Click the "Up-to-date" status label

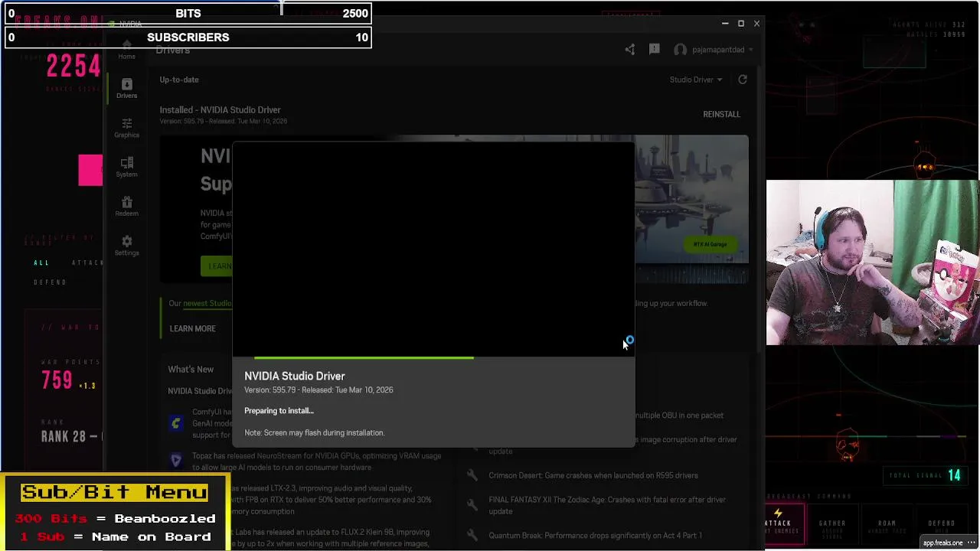[x=179, y=80]
